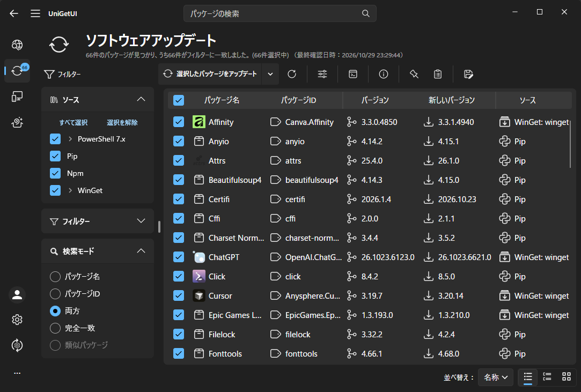Select the Beautifulsoup4 package name
Image resolution: width=581 pixels, height=392 pixels.
tap(235, 180)
